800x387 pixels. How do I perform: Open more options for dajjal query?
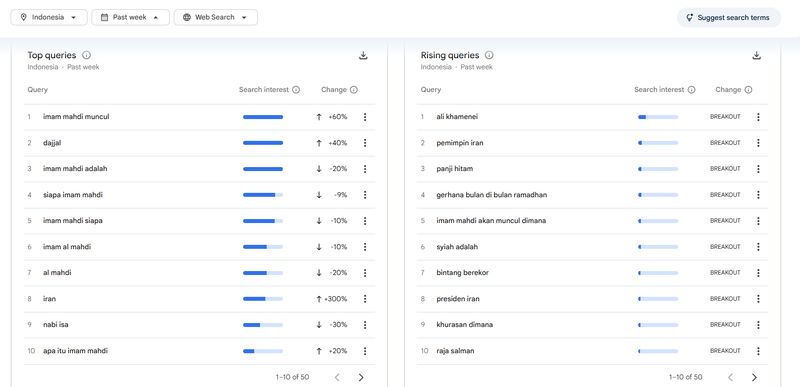pyautogui.click(x=365, y=143)
